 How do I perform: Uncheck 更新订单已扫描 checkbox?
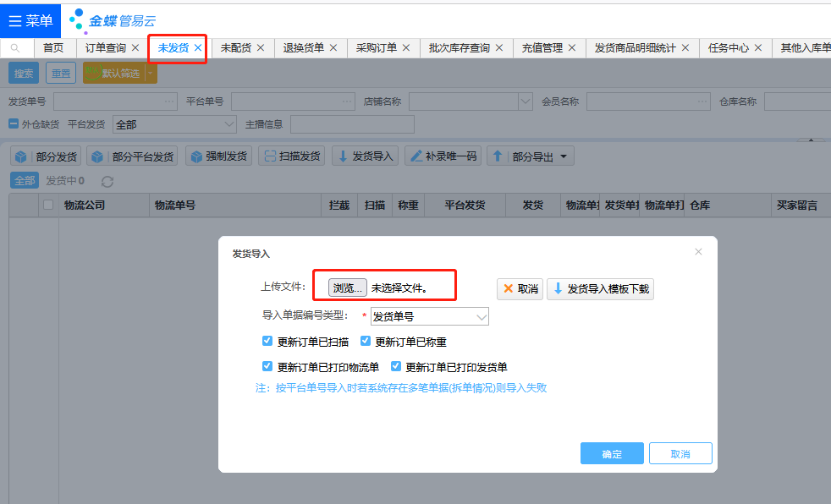[267, 342]
